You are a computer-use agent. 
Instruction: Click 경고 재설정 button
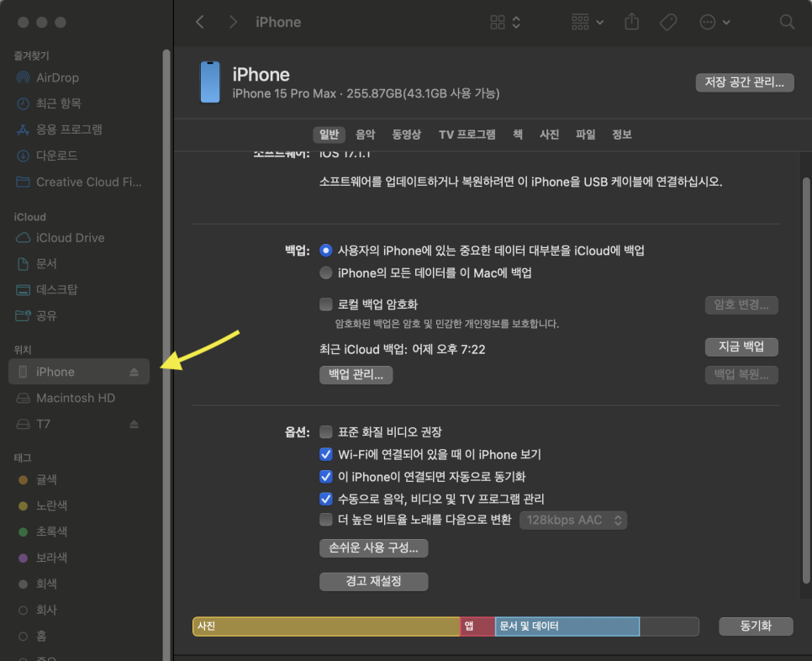pyautogui.click(x=373, y=581)
